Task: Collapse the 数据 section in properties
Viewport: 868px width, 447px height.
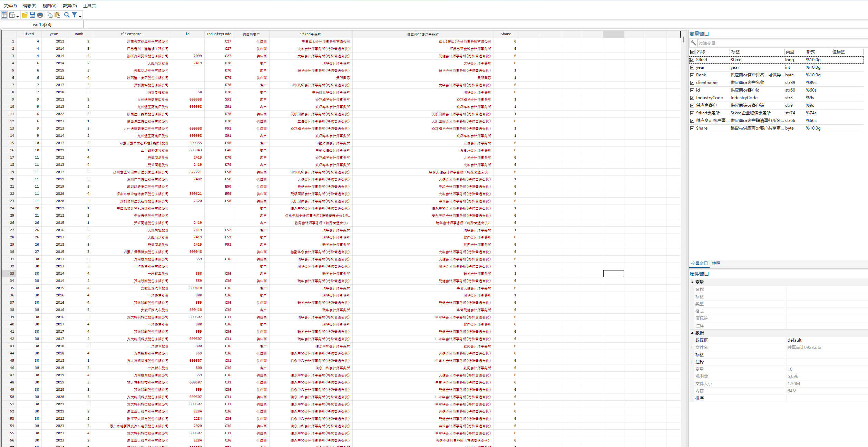Action: pos(692,333)
